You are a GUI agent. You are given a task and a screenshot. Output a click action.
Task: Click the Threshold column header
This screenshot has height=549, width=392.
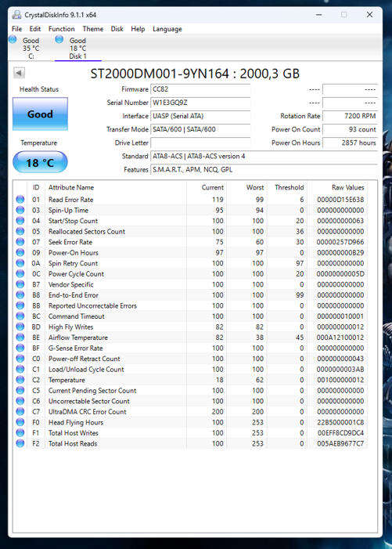pyautogui.click(x=290, y=187)
